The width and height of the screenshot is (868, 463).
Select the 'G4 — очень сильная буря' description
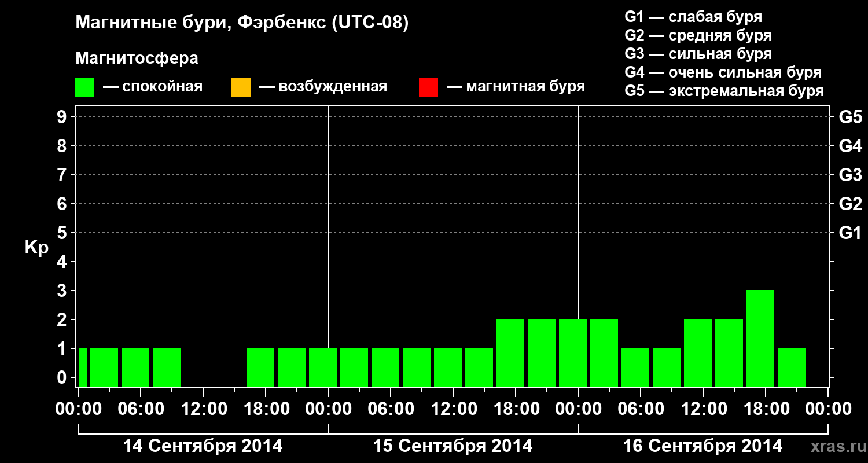pyautogui.click(x=723, y=72)
